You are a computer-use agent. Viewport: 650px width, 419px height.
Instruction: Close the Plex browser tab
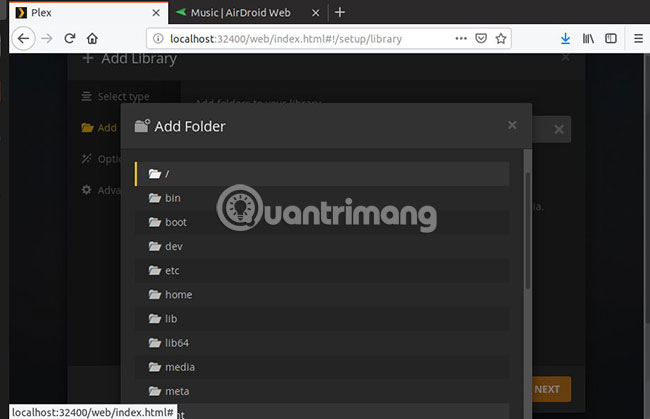(x=156, y=13)
